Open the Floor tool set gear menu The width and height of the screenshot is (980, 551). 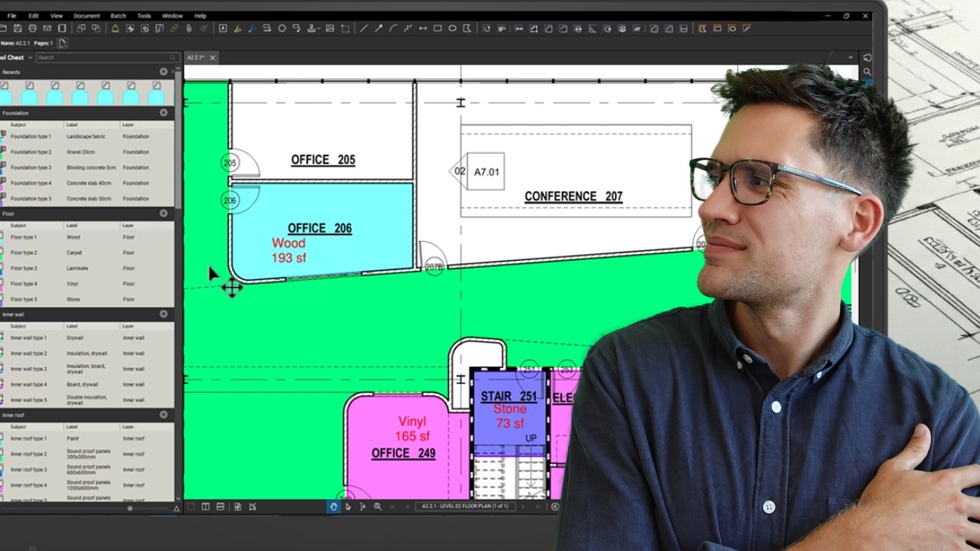(x=163, y=214)
